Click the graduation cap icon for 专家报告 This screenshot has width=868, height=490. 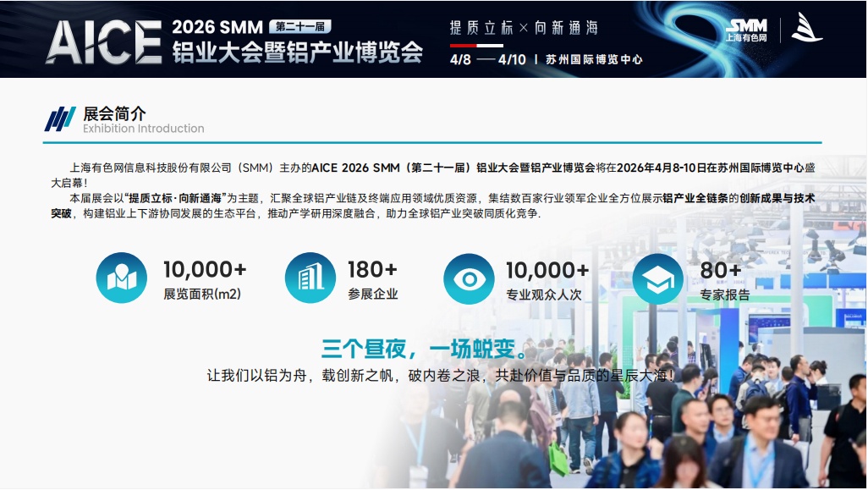[x=657, y=278]
